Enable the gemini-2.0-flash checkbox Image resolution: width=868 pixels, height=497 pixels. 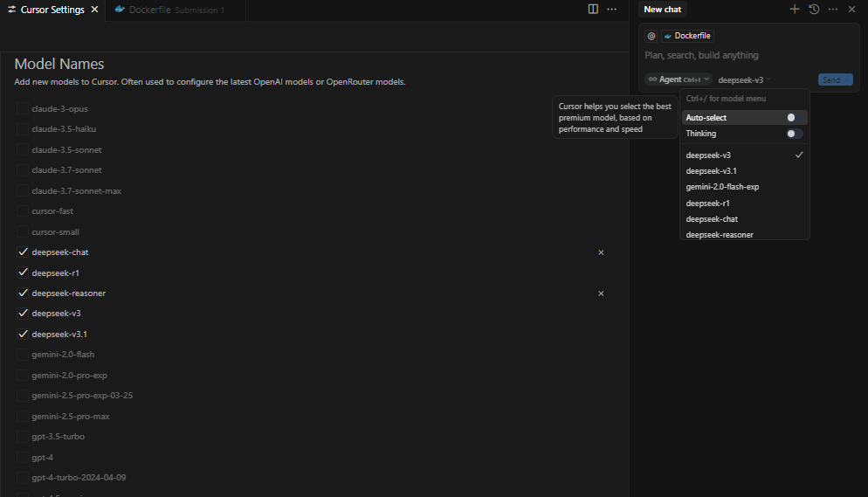[22, 355]
